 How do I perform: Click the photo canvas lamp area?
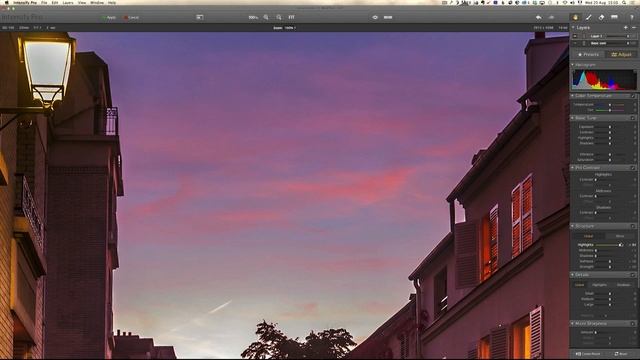[48, 71]
